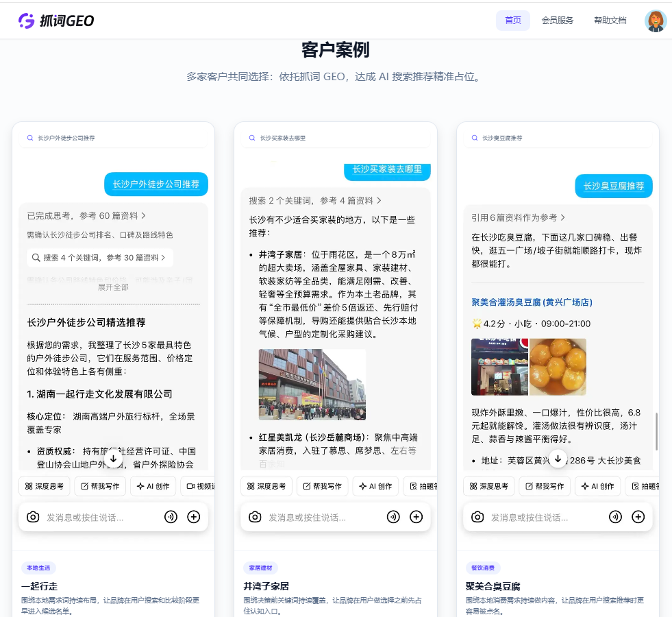Expand 搜索 2 个关键词 参考 4 篇资料

315,201
